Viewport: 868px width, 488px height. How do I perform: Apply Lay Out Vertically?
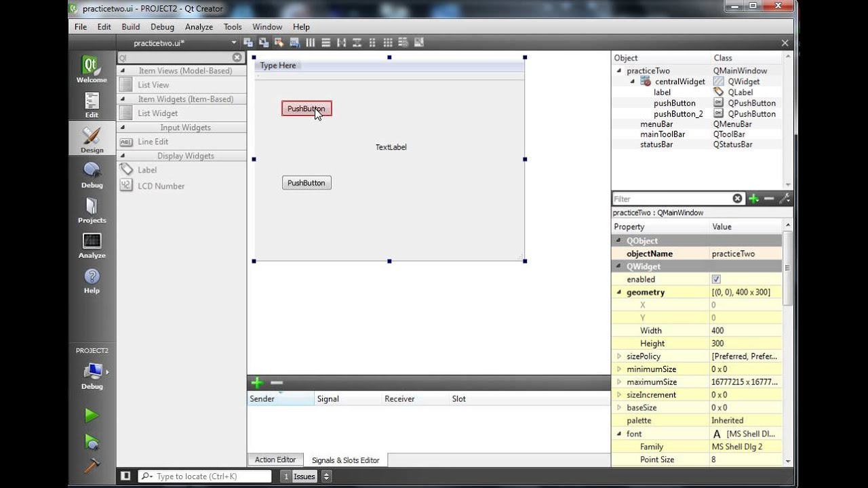coord(326,43)
